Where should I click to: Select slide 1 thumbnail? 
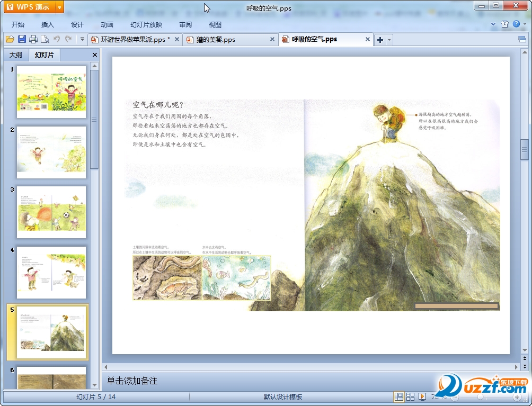tap(51, 92)
